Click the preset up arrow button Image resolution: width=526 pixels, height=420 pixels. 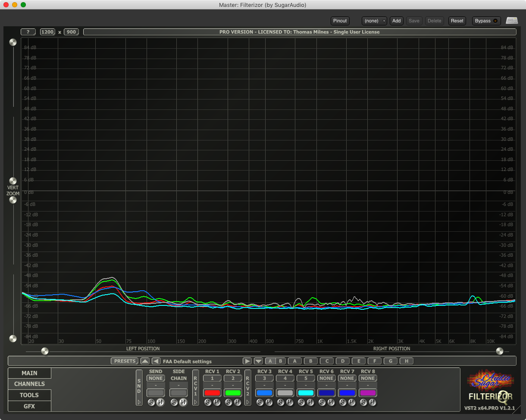tap(145, 361)
